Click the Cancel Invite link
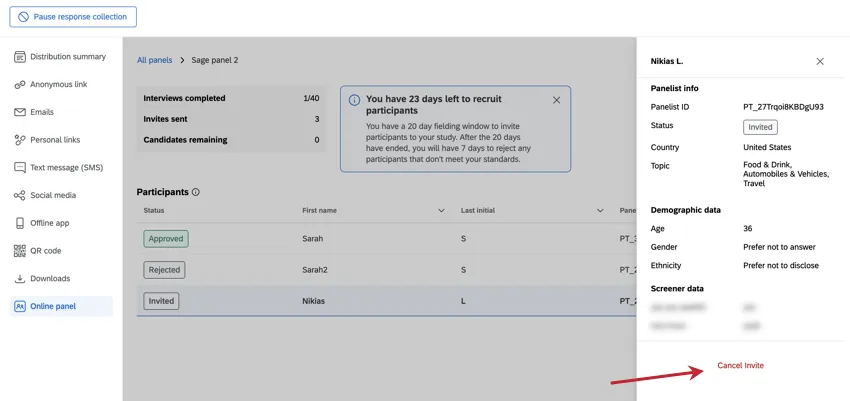Image resolution: width=850 pixels, height=401 pixels. [740, 366]
